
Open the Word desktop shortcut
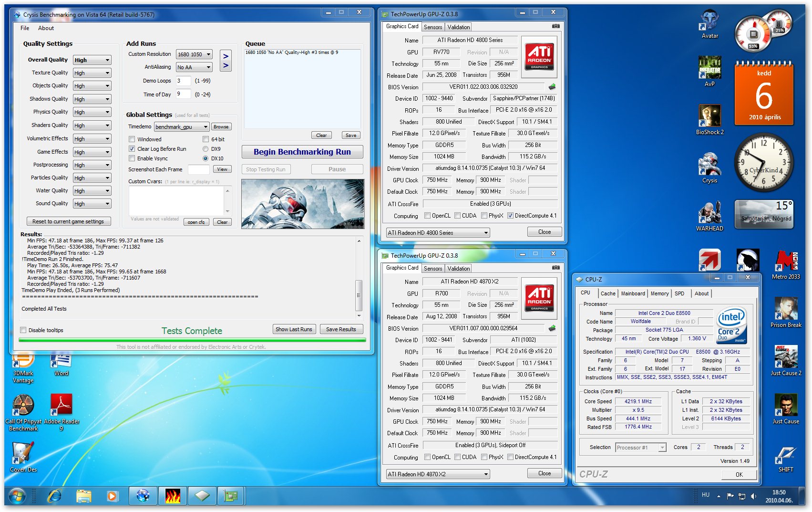(x=61, y=365)
